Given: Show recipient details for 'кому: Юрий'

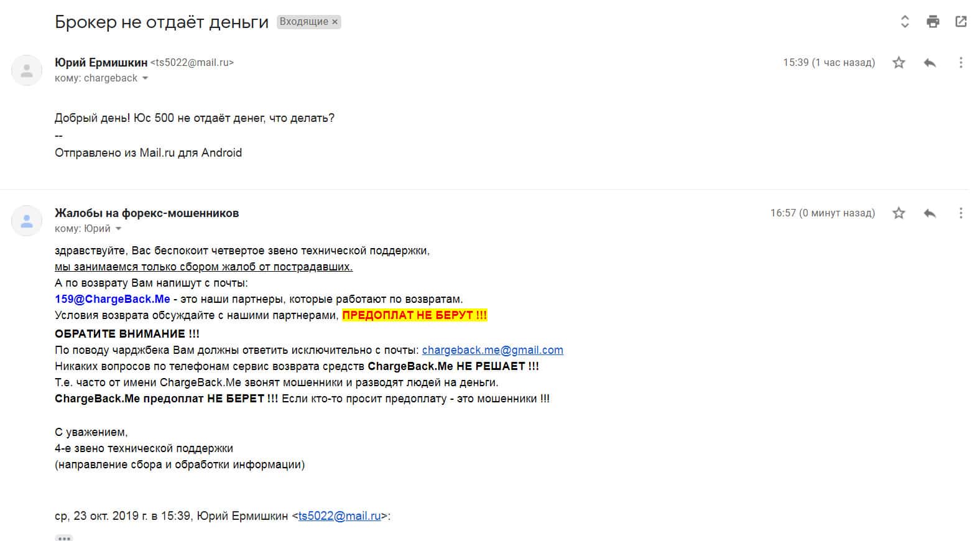Looking at the screenshot, I should (x=118, y=229).
